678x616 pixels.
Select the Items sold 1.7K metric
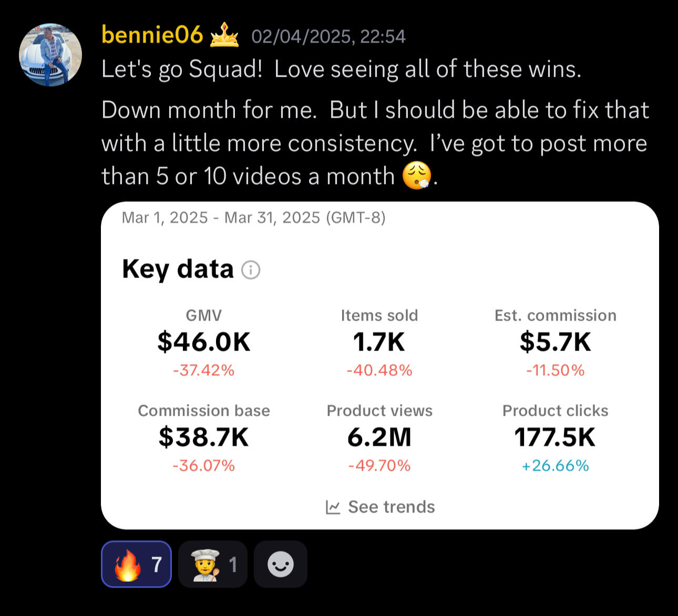click(379, 342)
